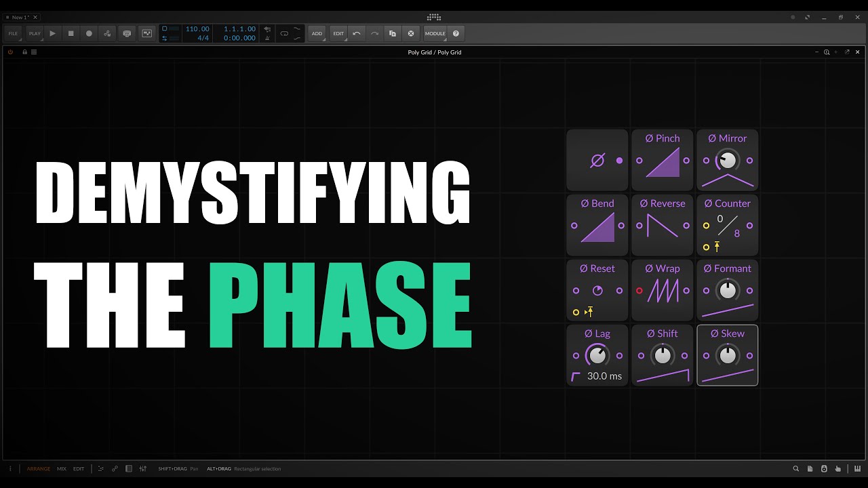This screenshot has height=488, width=868.
Task: Click the Ø Mirror knob
Action: [x=728, y=161]
